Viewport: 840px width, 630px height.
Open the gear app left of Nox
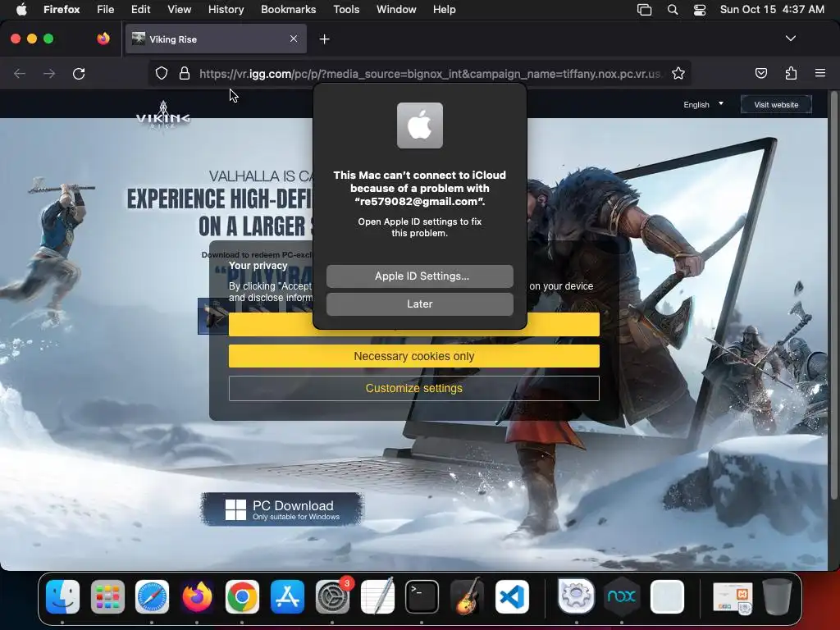click(576, 596)
